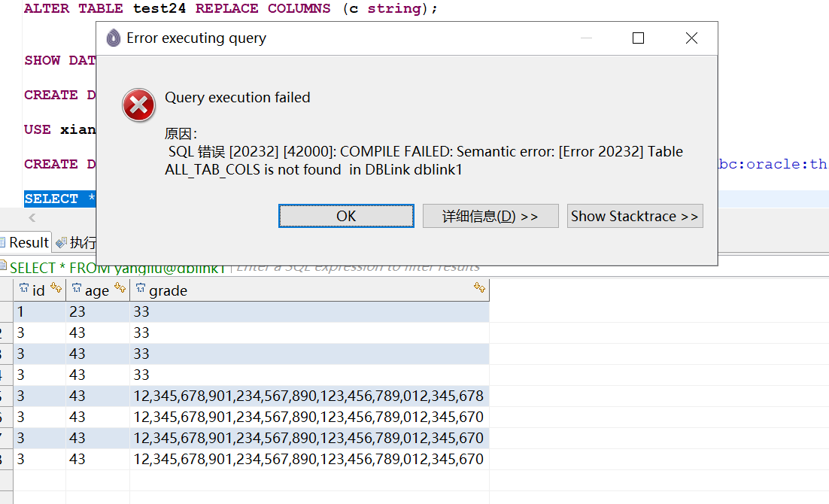This screenshot has height=504, width=829.
Task: Expand Show Stacktrace section
Action: (634, 216)
